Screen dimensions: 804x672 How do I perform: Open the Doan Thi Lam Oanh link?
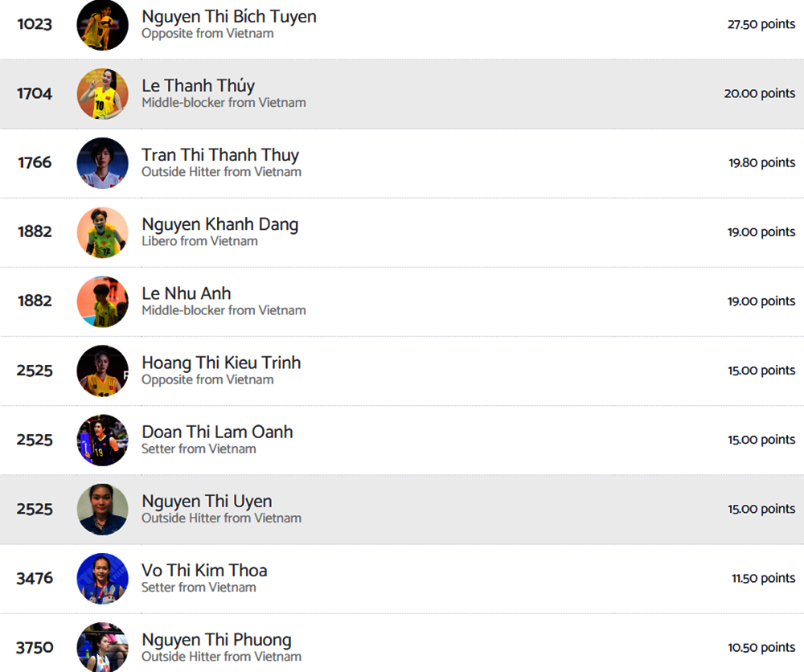217,432
